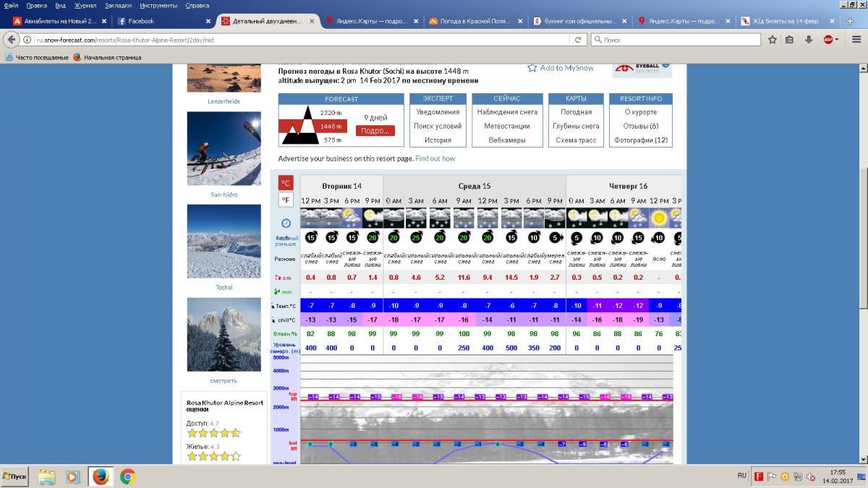
Task: Open Начальная страница bookmark
Action: tap(106, 57)
